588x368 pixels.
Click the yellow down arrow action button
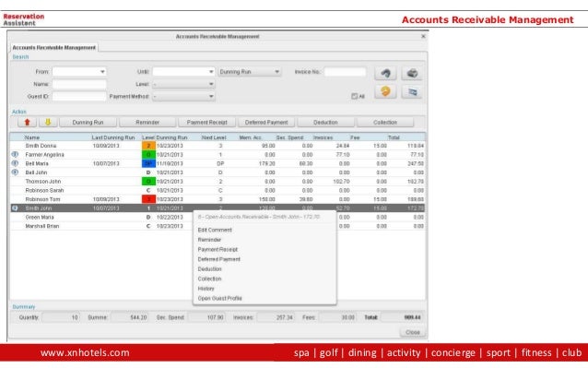click(48, 123)
